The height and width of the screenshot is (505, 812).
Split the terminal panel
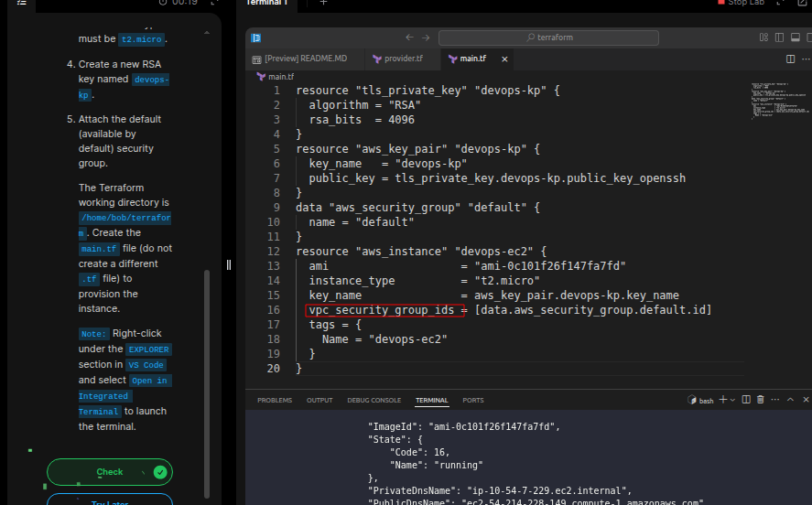click(x=745, y=400)
